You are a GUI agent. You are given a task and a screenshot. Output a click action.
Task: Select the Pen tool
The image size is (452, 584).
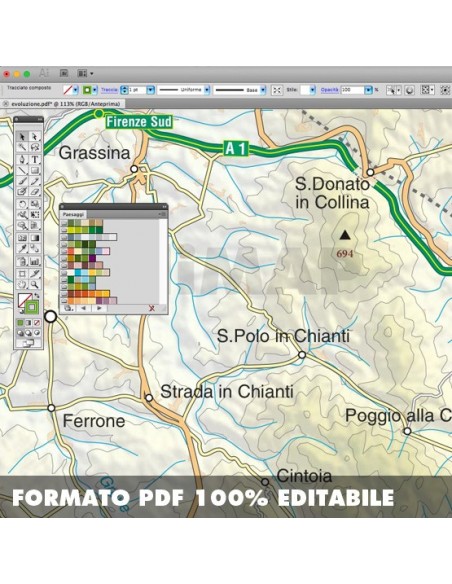22,159
